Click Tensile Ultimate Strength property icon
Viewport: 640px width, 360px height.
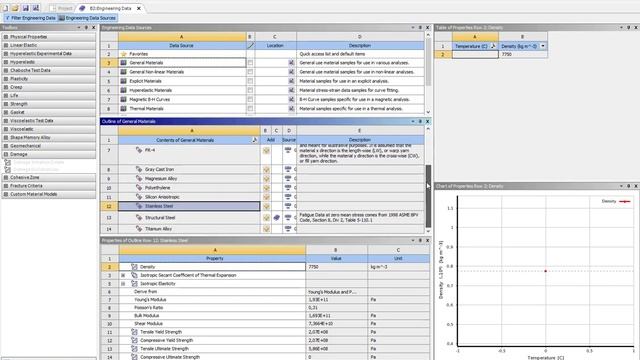(134, 349)
